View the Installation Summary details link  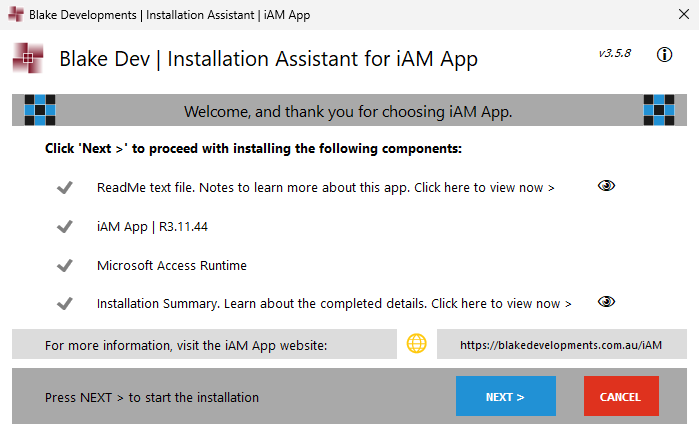501,303
